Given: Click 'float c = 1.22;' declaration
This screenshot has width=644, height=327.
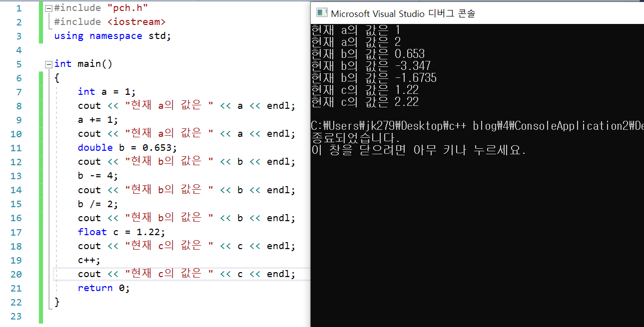Looking at the screenshot, I should pyautogui.click(x=121, y=232).
